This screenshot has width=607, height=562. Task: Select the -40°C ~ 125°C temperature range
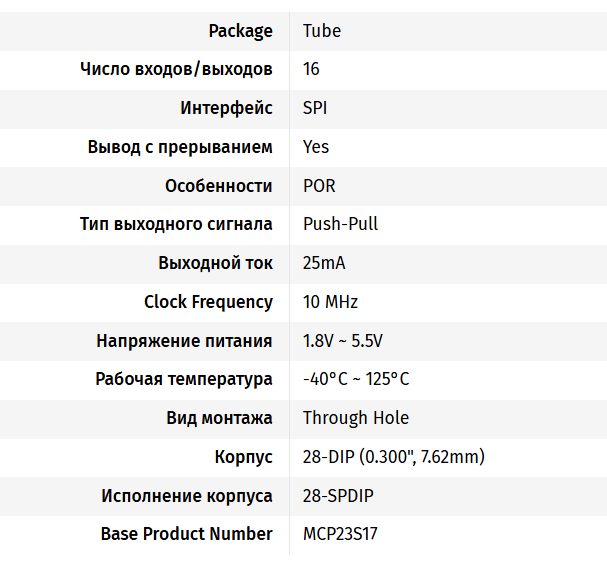tap(356, 379)
